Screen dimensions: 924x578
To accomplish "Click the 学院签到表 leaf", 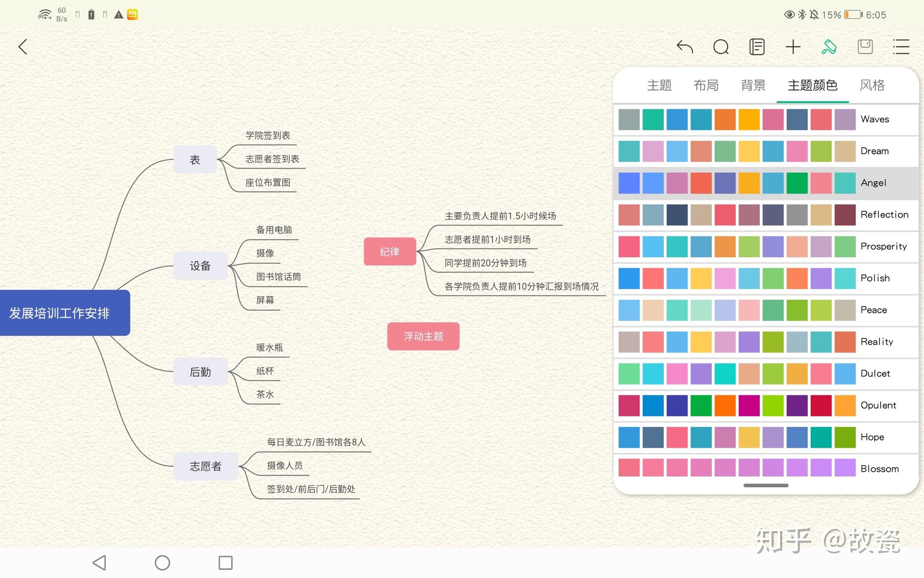I will (x=268, y=135).
